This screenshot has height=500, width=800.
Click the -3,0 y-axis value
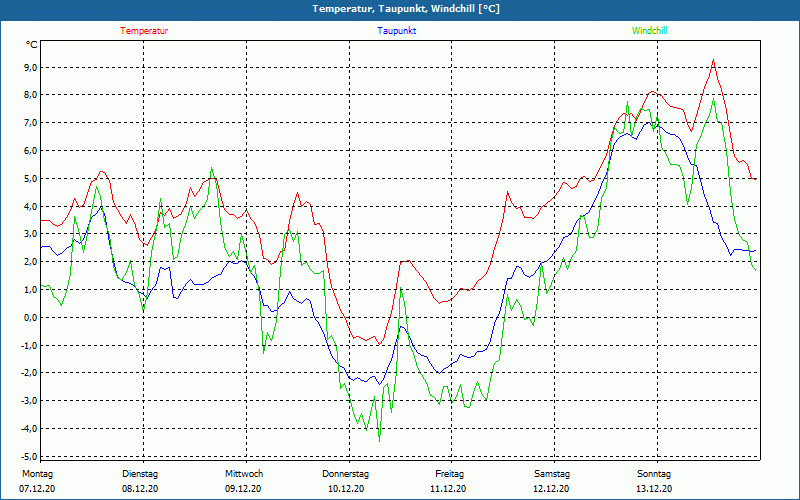coord(29,401)
